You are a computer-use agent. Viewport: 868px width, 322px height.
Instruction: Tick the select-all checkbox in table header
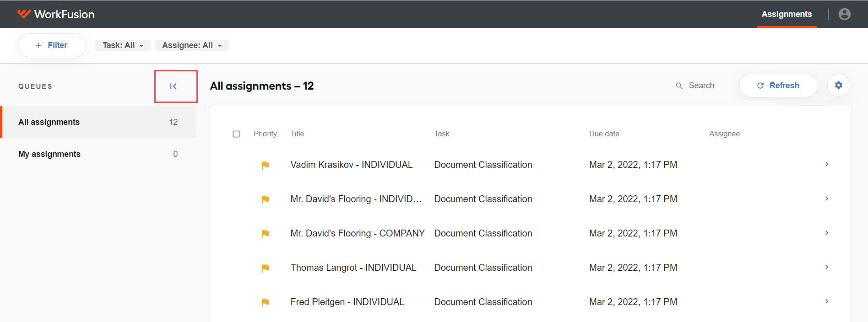(236, 134)
